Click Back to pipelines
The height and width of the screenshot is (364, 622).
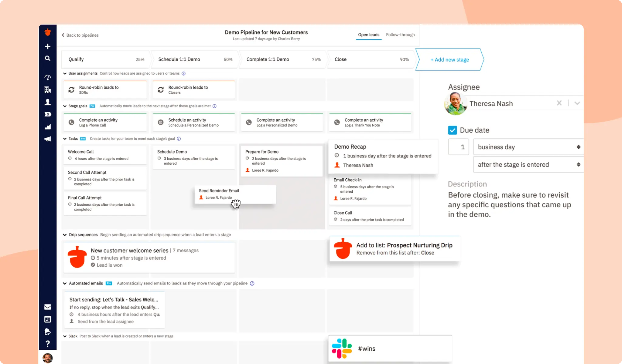[80, 35]
